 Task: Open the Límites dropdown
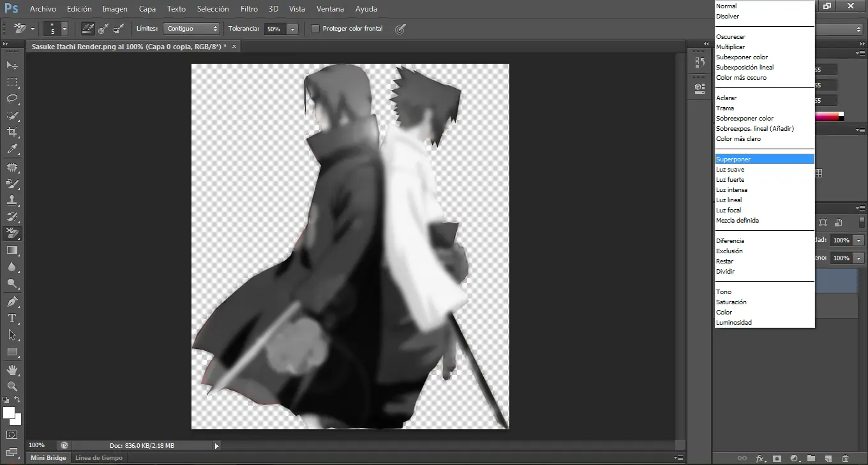(191, 29)
